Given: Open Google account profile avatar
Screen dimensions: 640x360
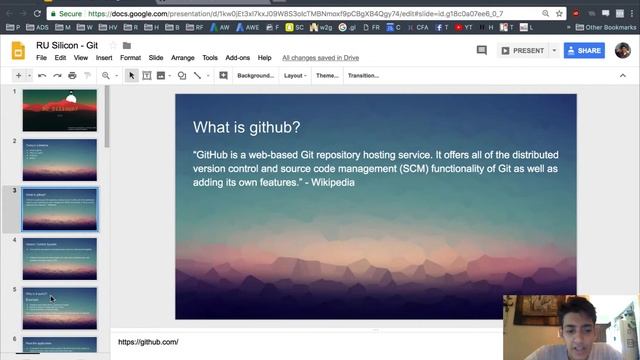Looking at the screenshot, I should [622, 51].
